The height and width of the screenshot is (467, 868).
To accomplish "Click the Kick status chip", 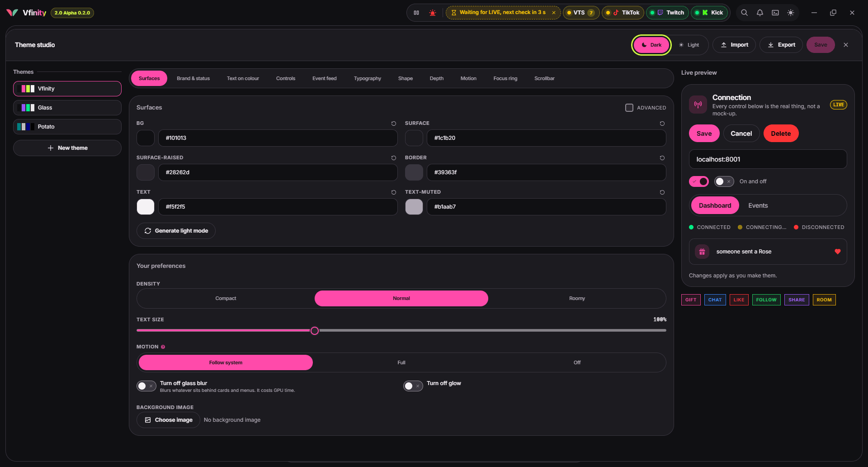I will click(709, 13).
